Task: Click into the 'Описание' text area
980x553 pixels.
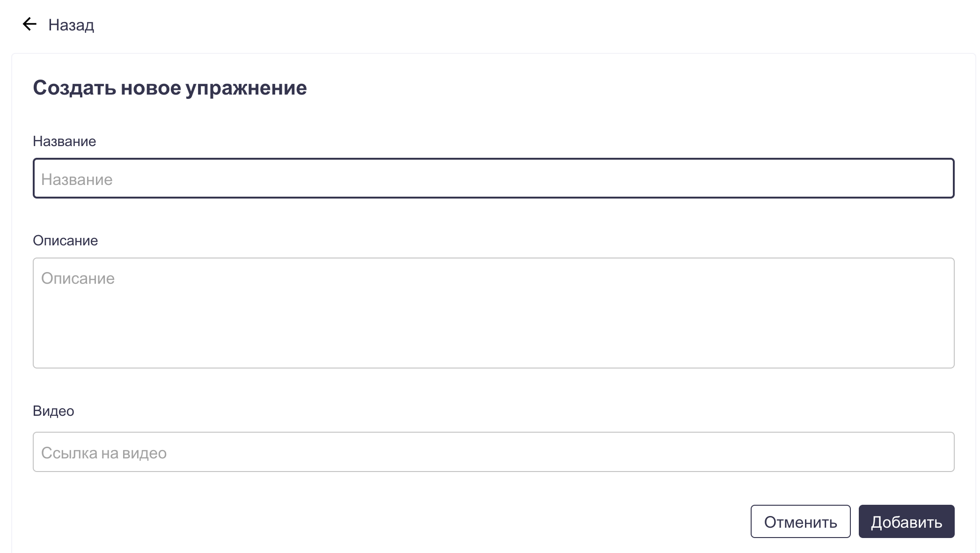Action: click(493, 313)
